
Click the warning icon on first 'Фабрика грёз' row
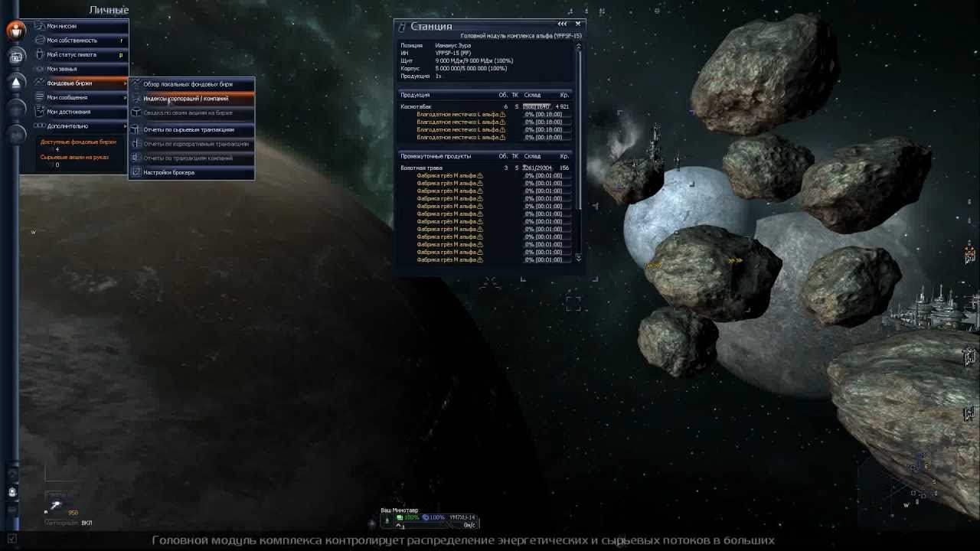[480, 175]
